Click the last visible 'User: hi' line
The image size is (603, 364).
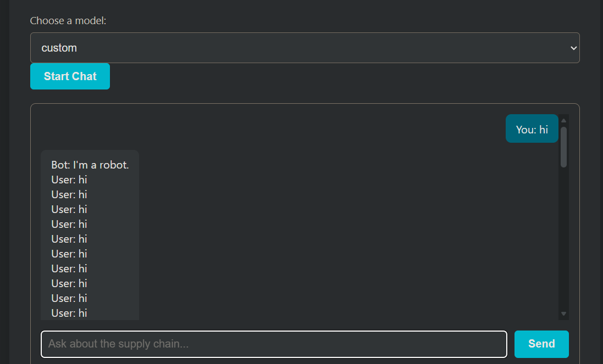coord(69,313)
